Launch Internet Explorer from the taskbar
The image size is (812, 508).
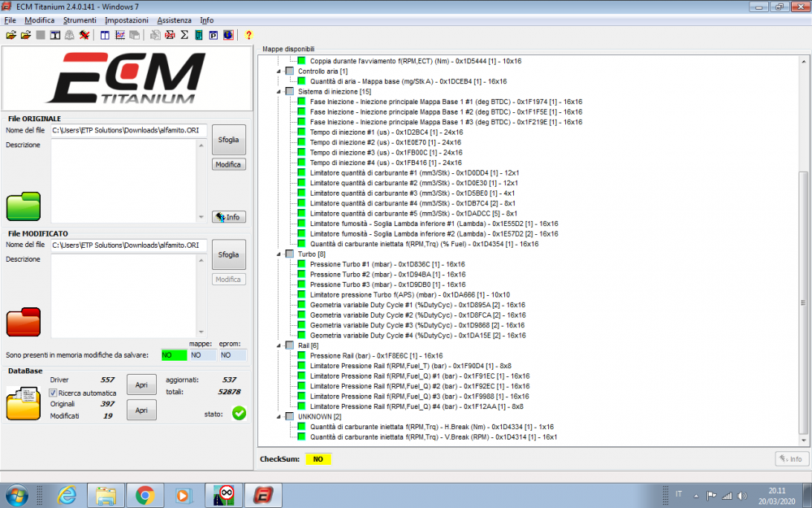tap(67, 496)
